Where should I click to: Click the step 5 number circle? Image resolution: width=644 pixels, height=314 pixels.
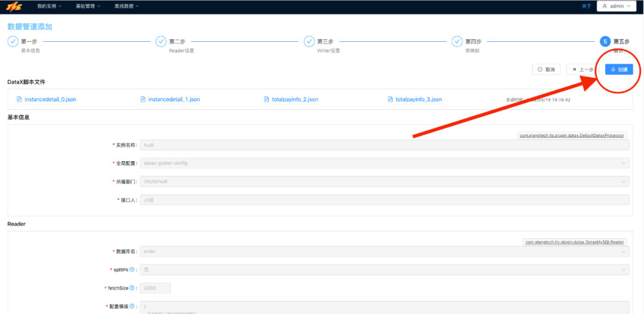click(605, 42)
